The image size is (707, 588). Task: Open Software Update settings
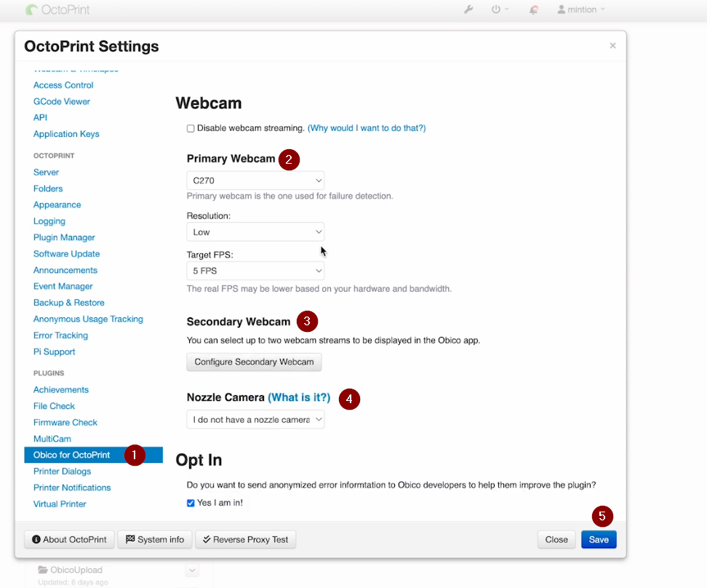pyautogui.click(x=67, y=254)
